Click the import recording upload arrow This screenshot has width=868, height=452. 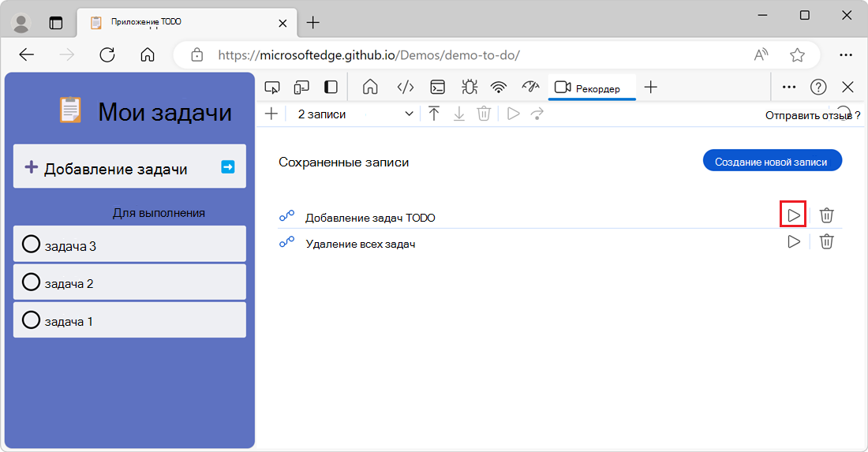pos(434,114)
